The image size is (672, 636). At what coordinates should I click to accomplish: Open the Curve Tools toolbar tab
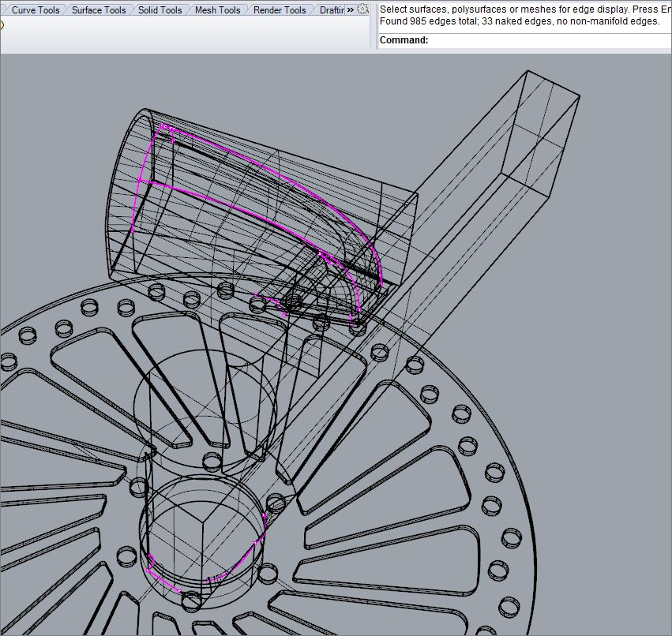[x=35, y=10]
